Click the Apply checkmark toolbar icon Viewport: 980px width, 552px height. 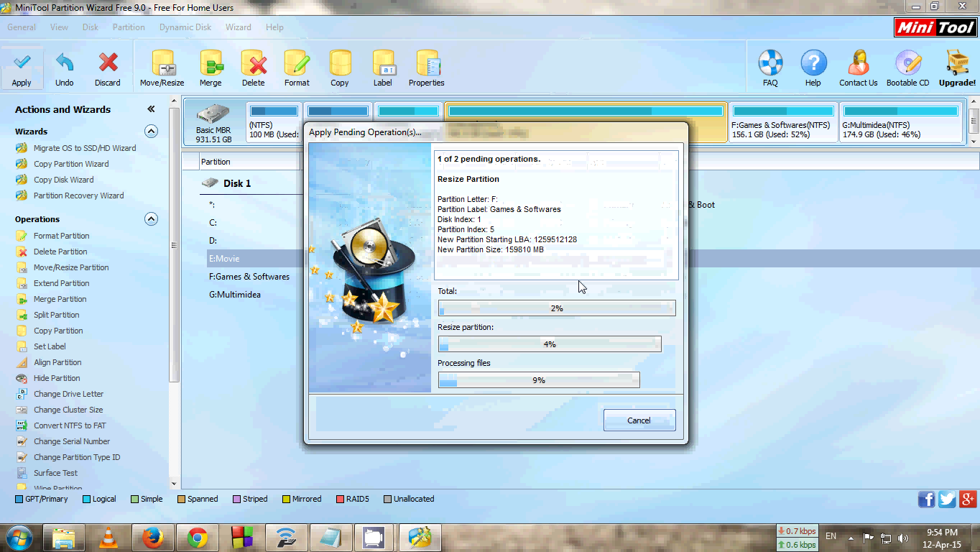(22, 64)
